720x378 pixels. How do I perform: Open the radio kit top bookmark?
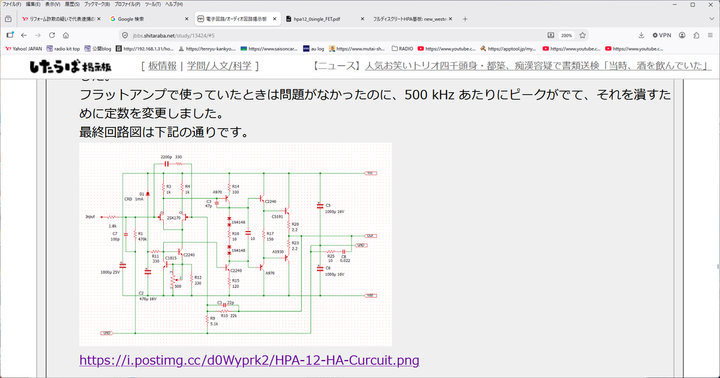pyautogui.click(x=63, y=49)
